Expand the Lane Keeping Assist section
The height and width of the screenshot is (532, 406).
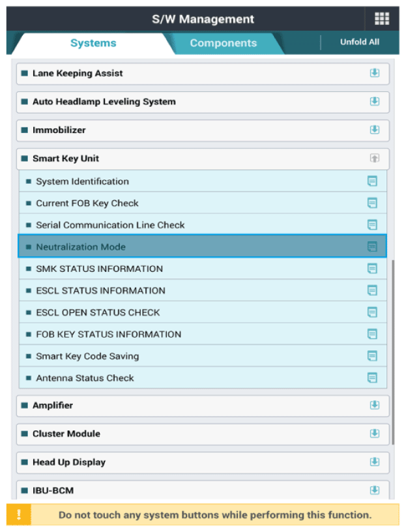[375, 74]
